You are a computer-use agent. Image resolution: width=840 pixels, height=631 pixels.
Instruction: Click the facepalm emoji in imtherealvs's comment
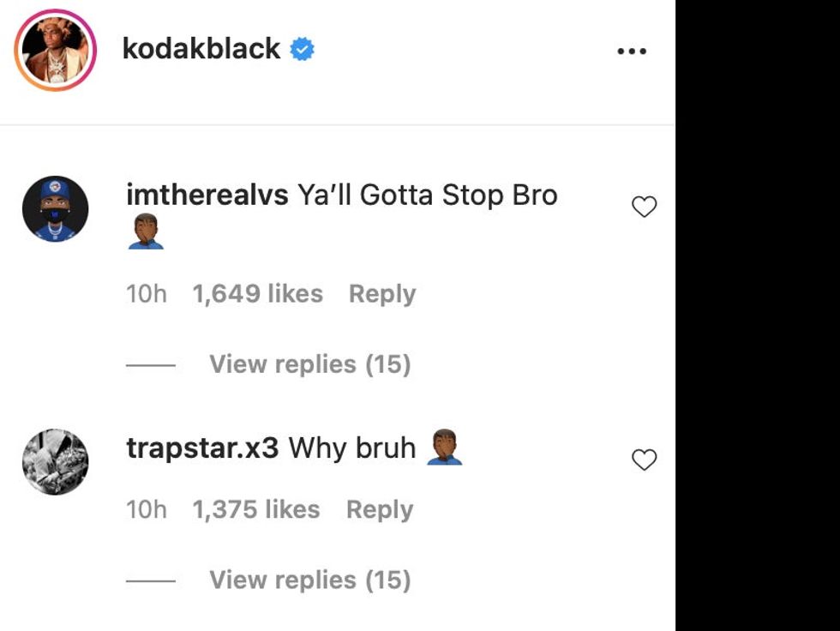tap(145, 232)
